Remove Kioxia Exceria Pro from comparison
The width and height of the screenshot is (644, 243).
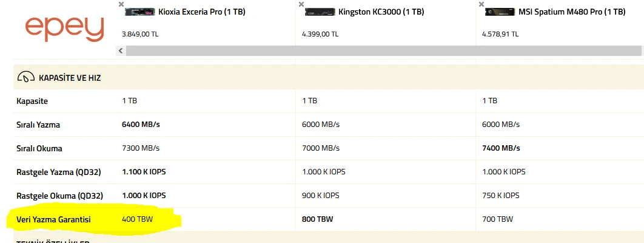[121, 4]
